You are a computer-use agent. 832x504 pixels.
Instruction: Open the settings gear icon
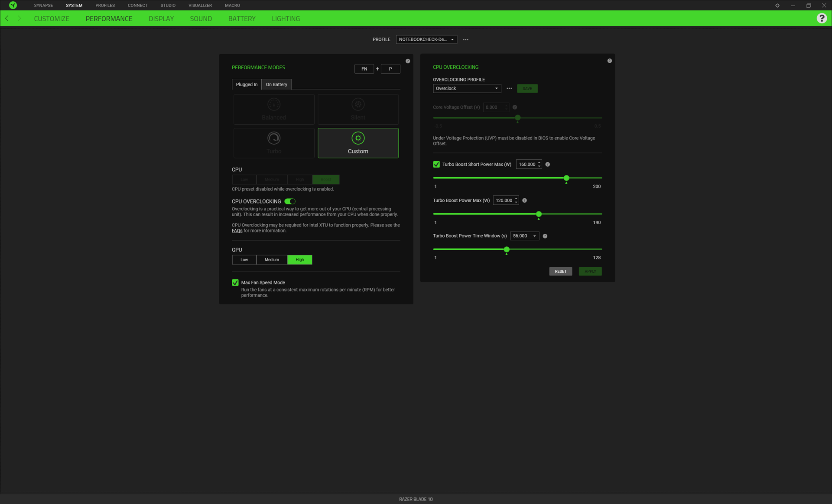(777, 6)
